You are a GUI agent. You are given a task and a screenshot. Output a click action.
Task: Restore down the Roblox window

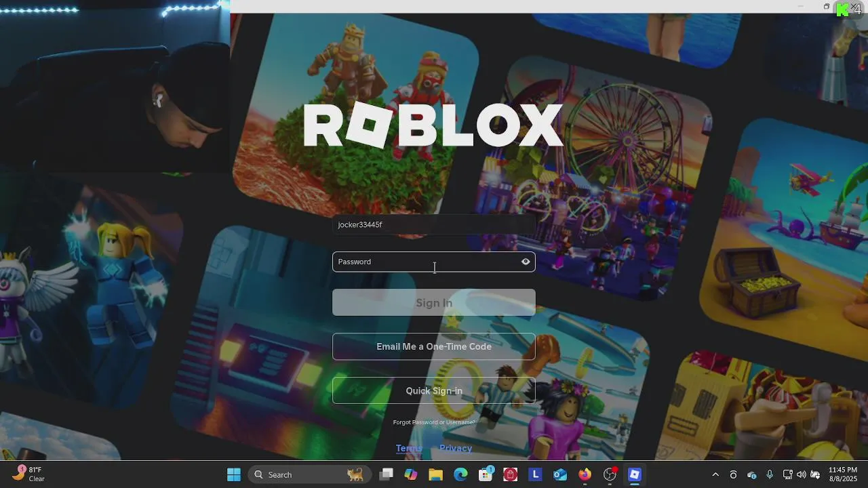(x=827, y=6)
